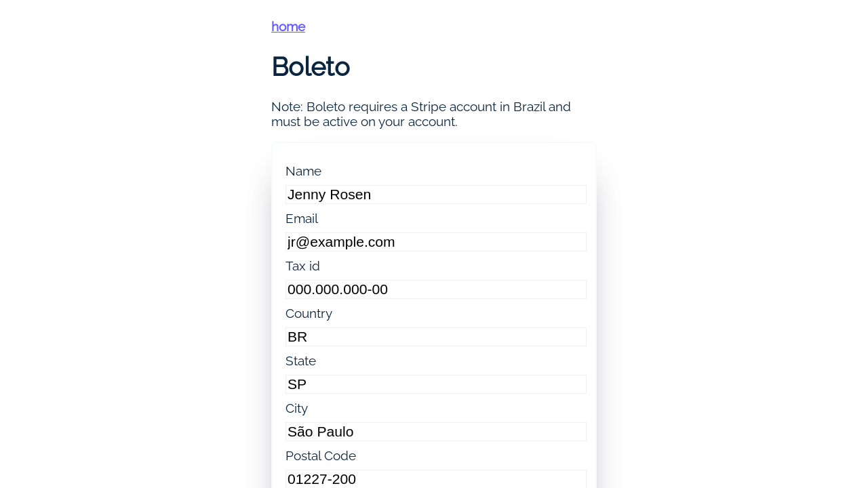Click the note's second line about active account
This screenshot has height=488, width=868.
coord(364,122)
